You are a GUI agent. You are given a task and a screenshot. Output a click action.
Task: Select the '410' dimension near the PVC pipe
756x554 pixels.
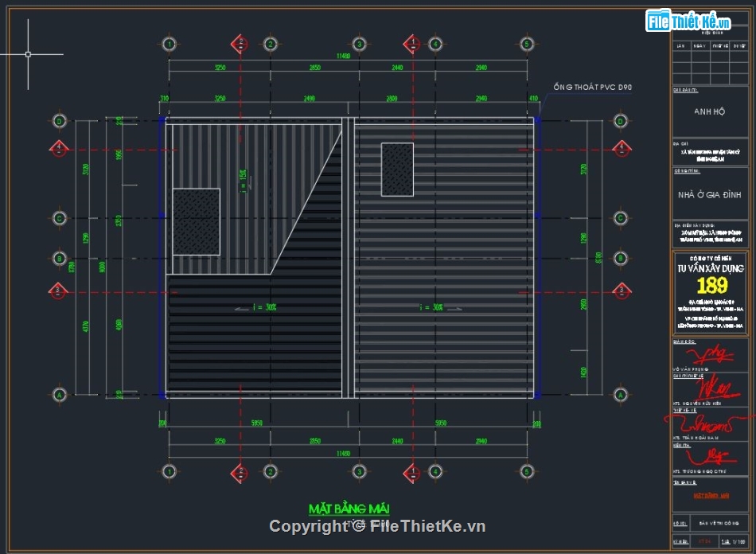(x=533, y=99)
